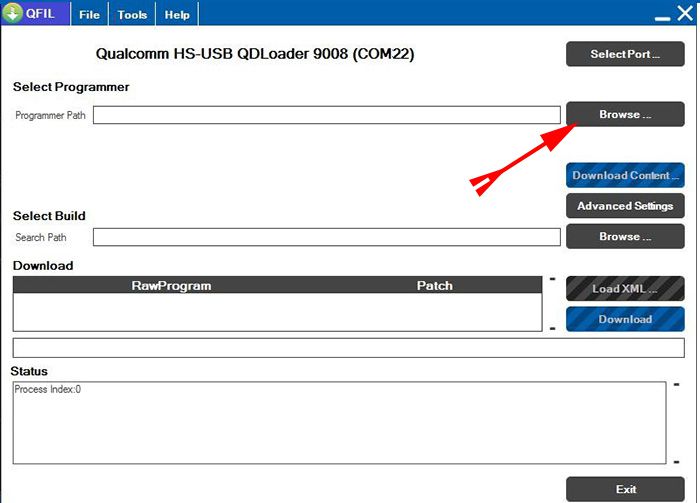
Task: Click the Programmer Path label
Action: tap(50, 116)
